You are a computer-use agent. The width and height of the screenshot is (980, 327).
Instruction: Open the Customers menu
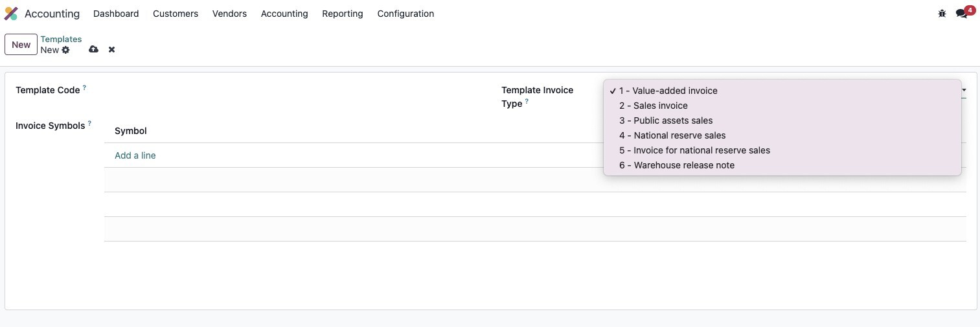pyautogui.click(x=176, y=14)
